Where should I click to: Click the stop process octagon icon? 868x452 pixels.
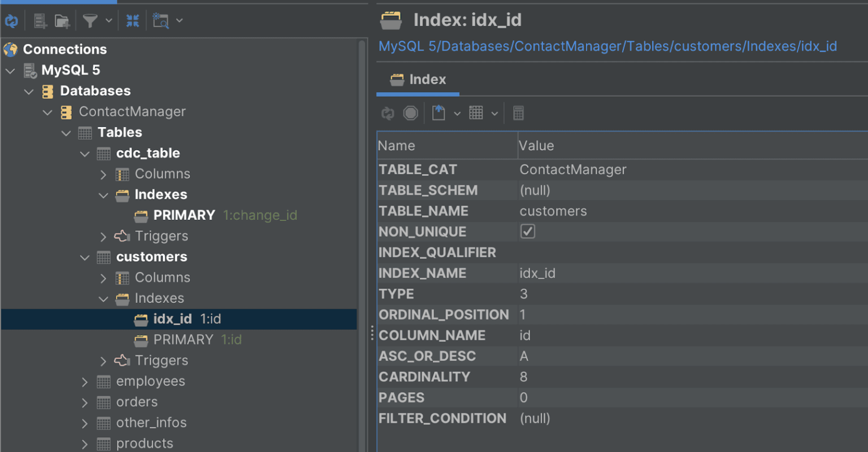click(410, 112)
